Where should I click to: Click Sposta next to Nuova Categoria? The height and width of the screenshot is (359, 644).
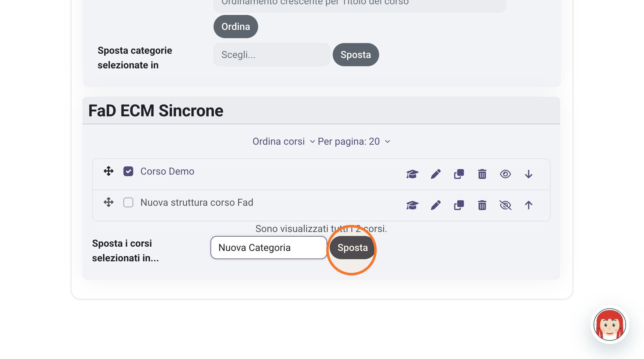click(x=353, y=248)
